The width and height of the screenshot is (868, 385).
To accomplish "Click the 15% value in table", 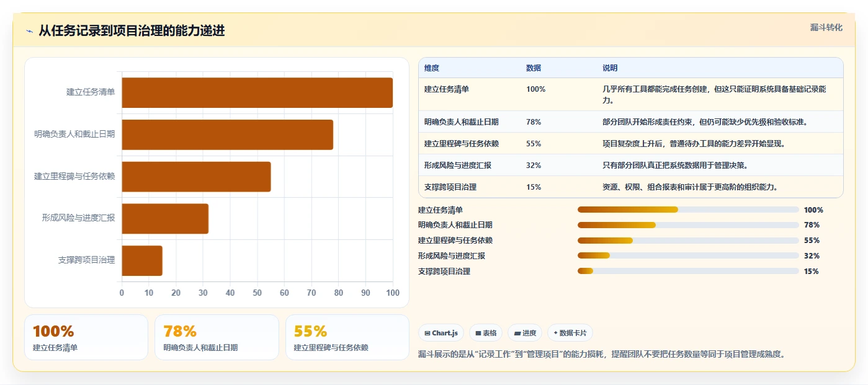I will (x=534, y=187).
